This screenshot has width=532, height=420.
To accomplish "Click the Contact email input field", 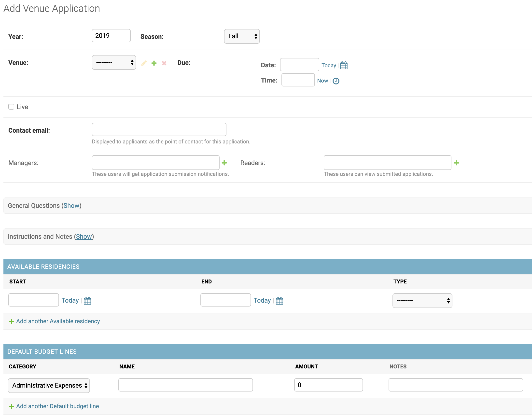I will coord(159,129).
